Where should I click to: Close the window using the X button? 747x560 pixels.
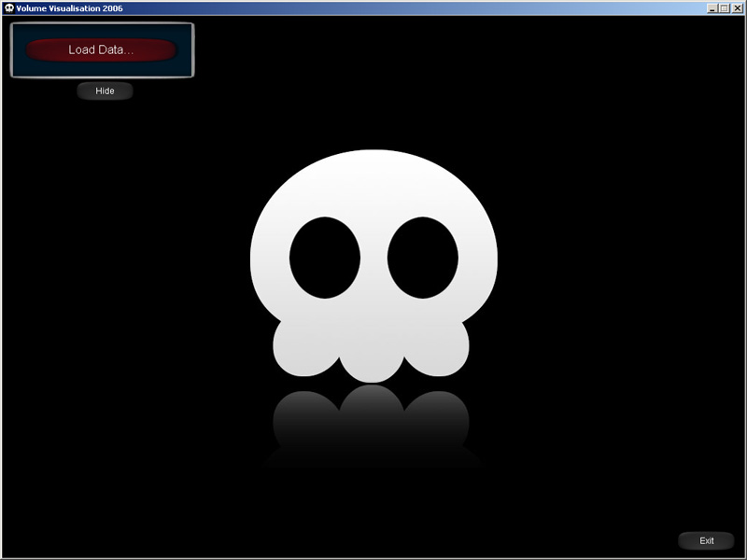(x=738, y=8)
